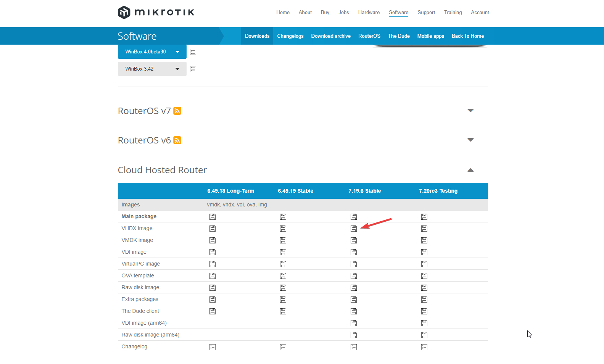Click the 6.49.18 Long-Term column header
This screenshot has width=604, height=364.
pos(231,191)
